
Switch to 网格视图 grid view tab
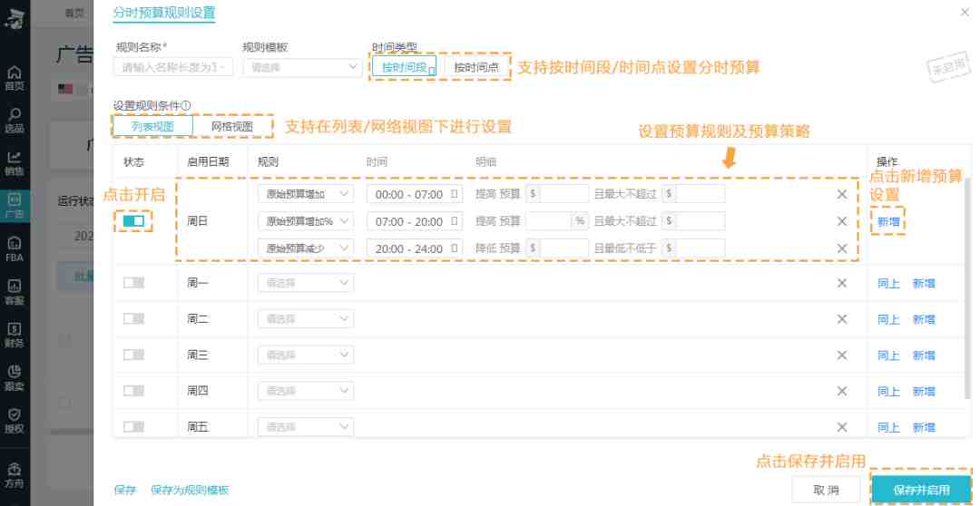pos(232,127)
